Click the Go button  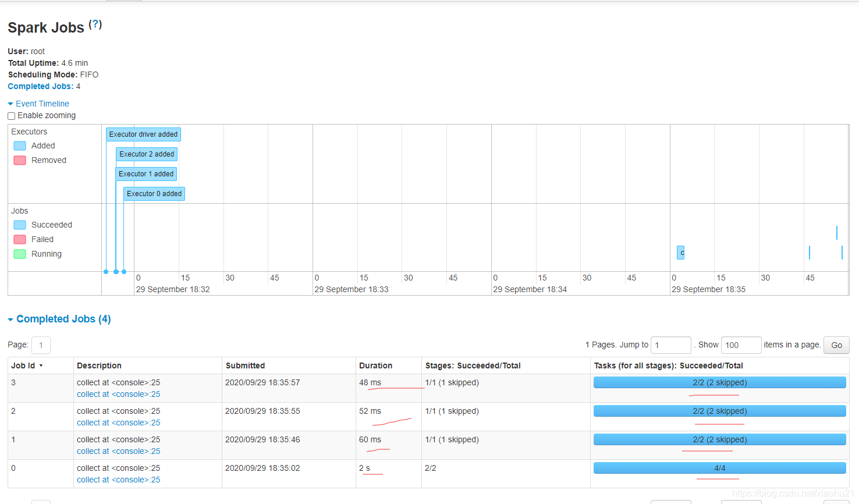[837, 345]
